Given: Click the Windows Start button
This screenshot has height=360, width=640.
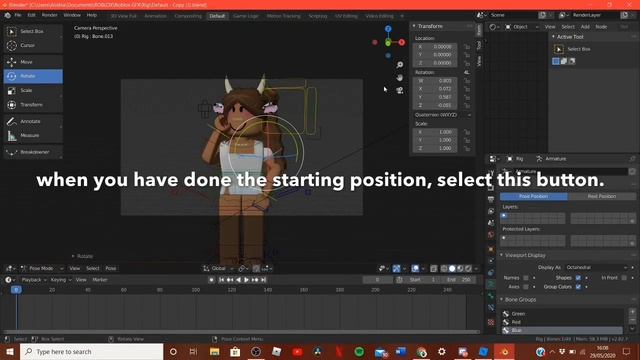Looking at the screenshot, I should [9, 351].
